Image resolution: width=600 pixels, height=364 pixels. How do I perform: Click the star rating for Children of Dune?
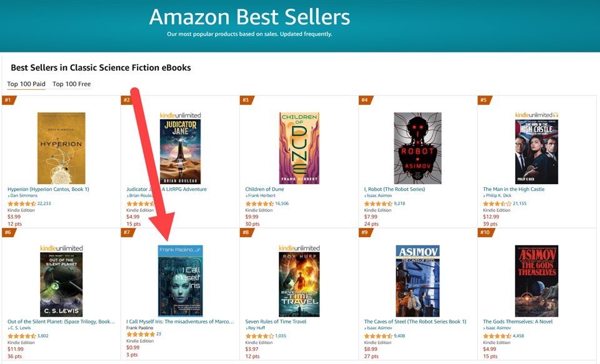[259, 204]
